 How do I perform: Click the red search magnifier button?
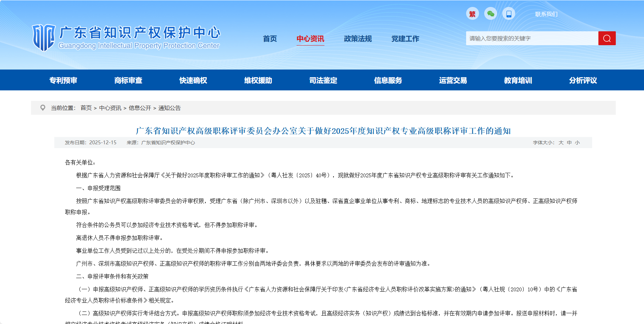(607, 38)
